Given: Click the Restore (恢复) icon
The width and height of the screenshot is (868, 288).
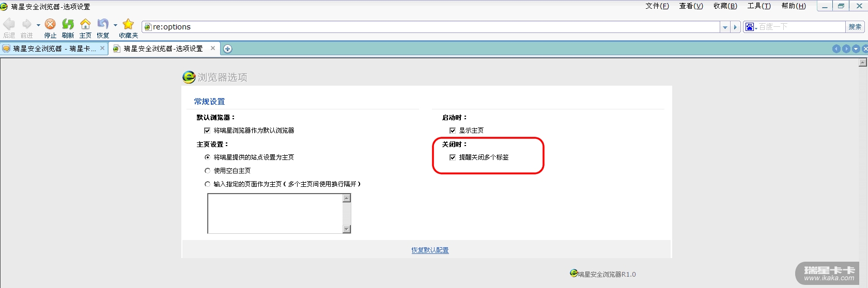Looking at the screenshot, I should (103, 24).
